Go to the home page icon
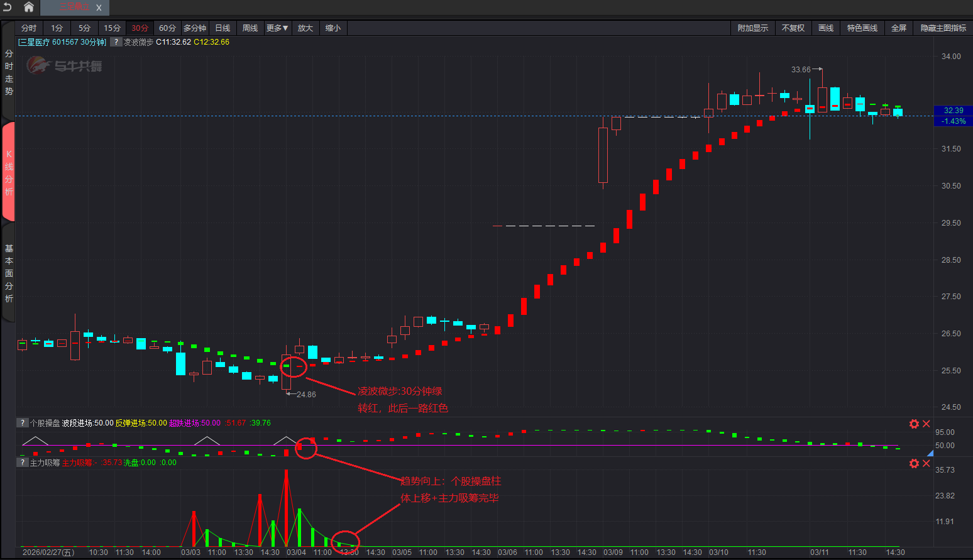This screenshot has height=560, width=973. pos(29,7)
